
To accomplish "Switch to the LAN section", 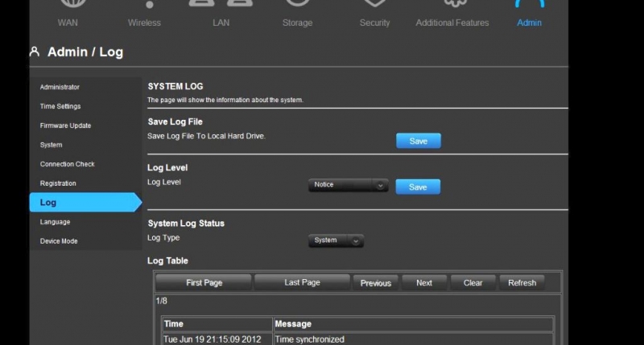I will click(221, 23).
